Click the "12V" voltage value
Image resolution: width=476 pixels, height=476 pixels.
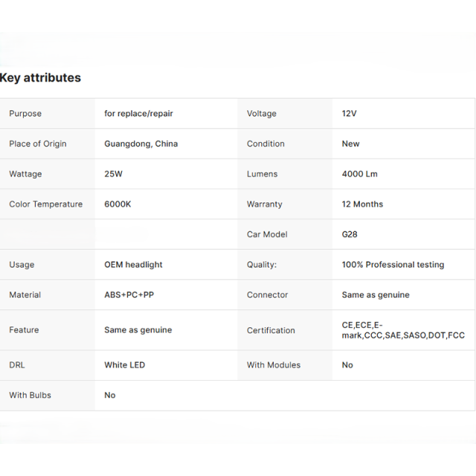coord(349,114)
